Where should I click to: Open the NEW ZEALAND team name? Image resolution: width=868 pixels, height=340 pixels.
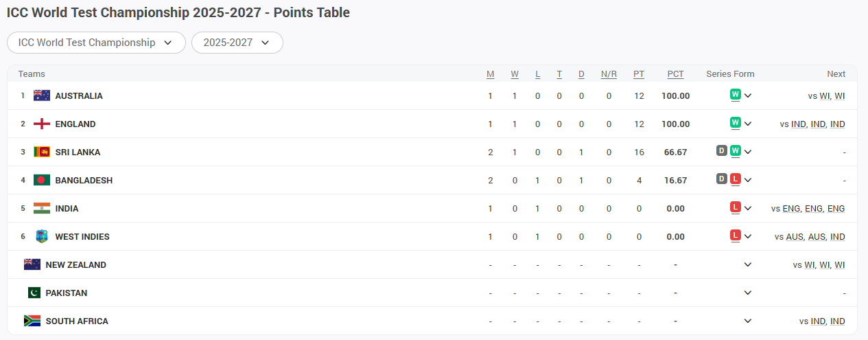click(76, 264)
